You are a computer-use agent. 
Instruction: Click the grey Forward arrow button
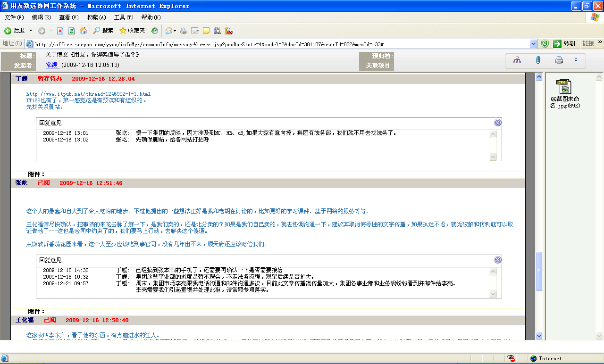[42, 31]
